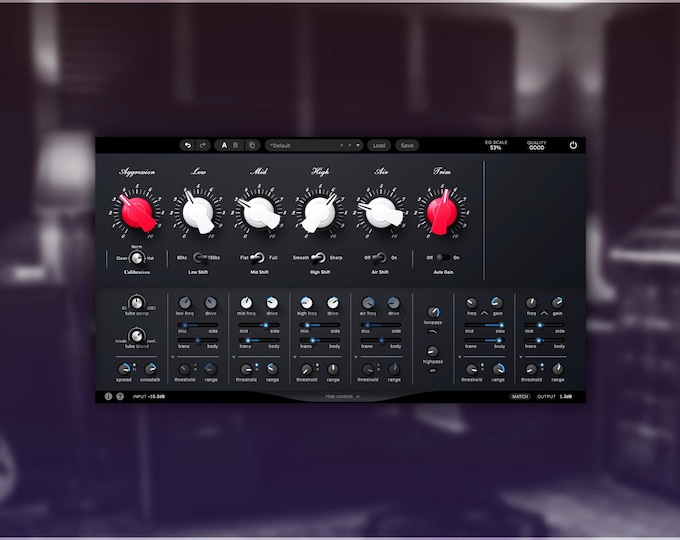Click the white High knob
The width and height of the screenshot is (680, 540).
point(320,213)
